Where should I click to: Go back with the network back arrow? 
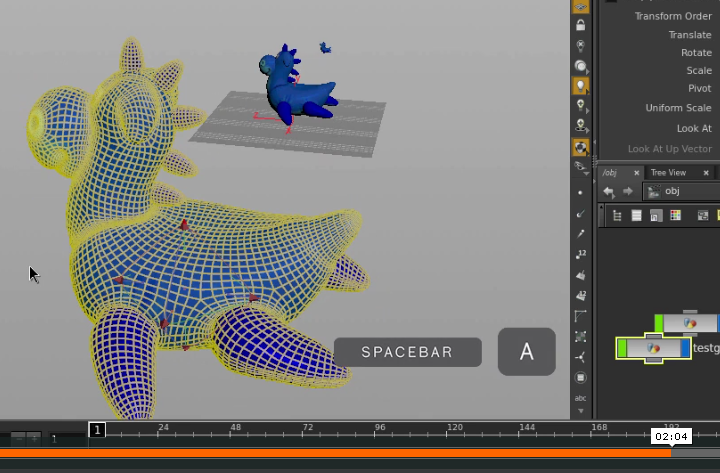click(x=609, y=191)
